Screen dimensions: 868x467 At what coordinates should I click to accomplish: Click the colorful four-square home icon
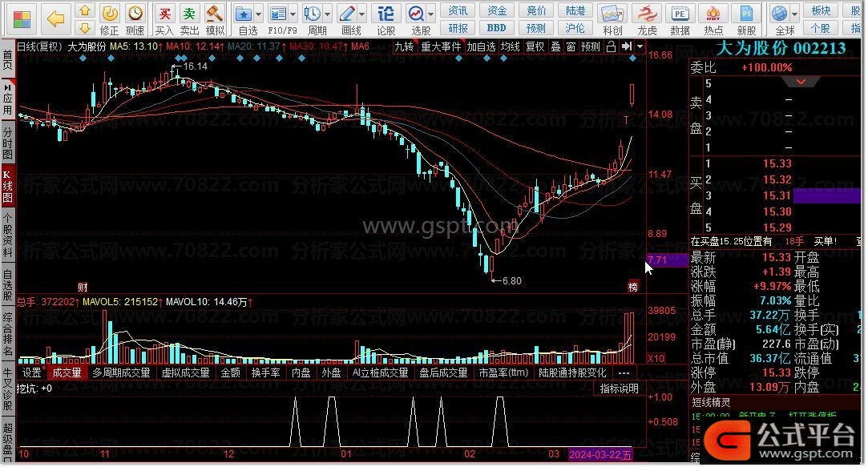pos(21,20)
